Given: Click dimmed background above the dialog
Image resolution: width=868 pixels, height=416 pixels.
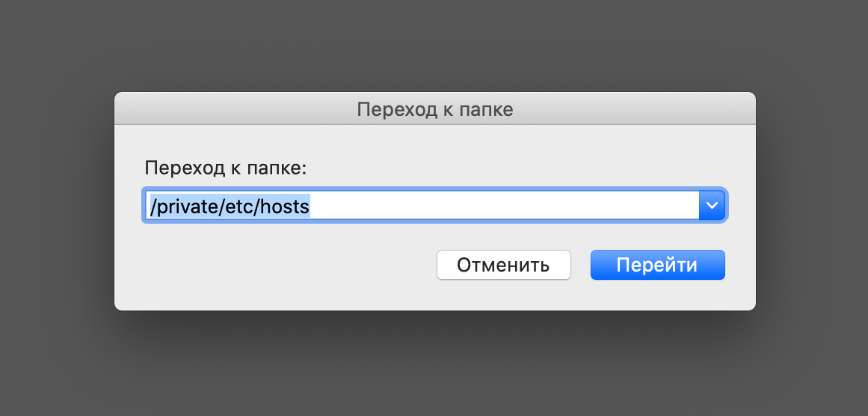Looking at the screenshot, I should pos(434,45).
